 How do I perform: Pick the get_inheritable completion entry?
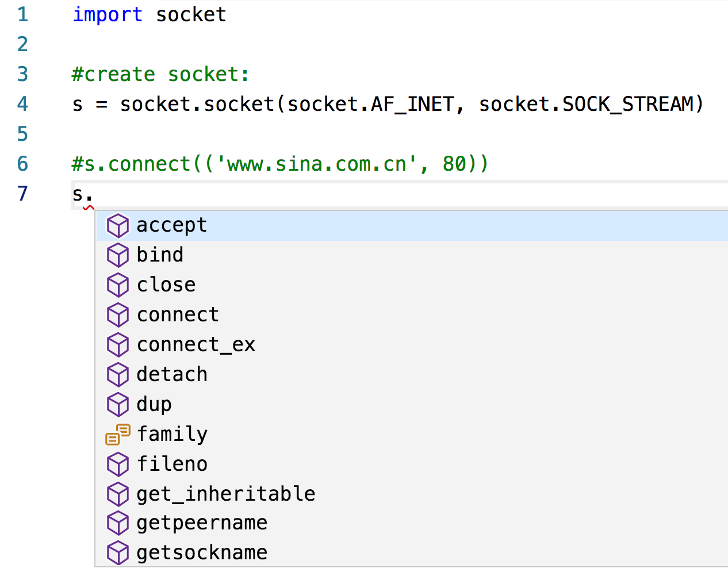(x=226, y=494)
